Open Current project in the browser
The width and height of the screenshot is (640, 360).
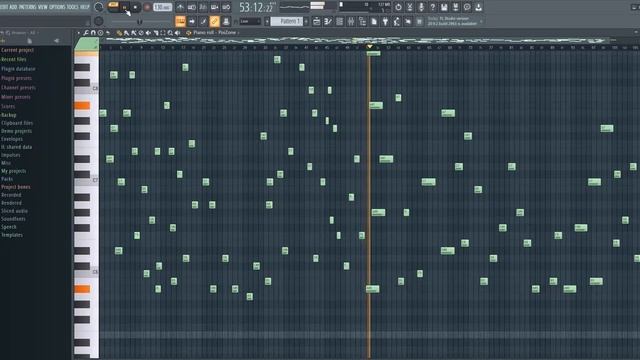point(18,50)
